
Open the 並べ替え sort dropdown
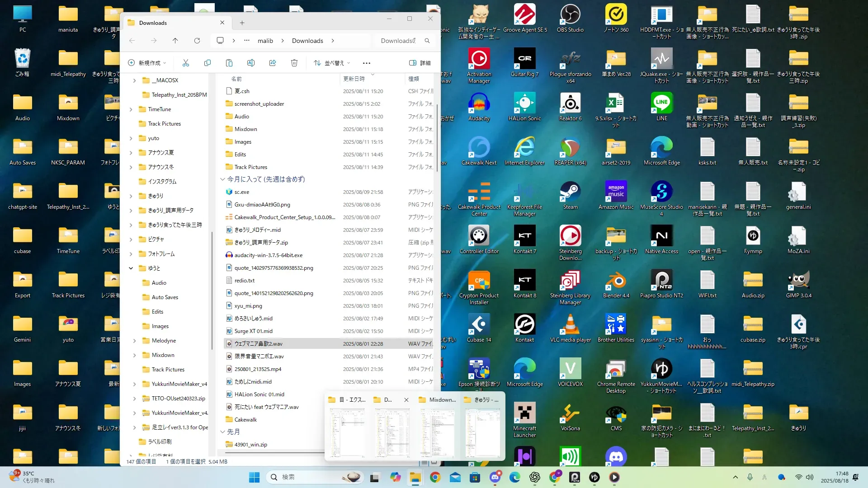point(332,63)
